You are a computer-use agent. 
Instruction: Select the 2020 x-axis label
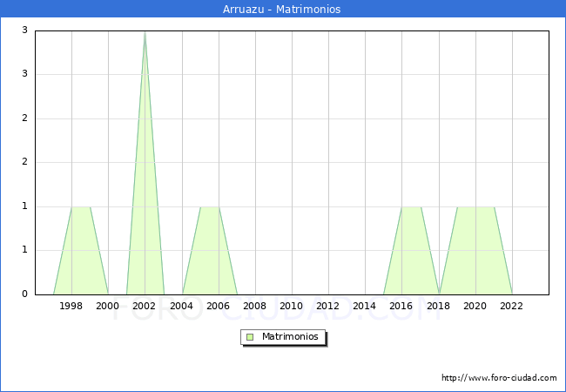tap(475, 306)
